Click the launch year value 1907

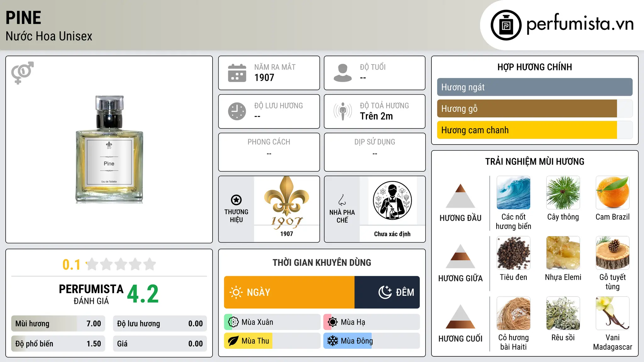(264, 78)
